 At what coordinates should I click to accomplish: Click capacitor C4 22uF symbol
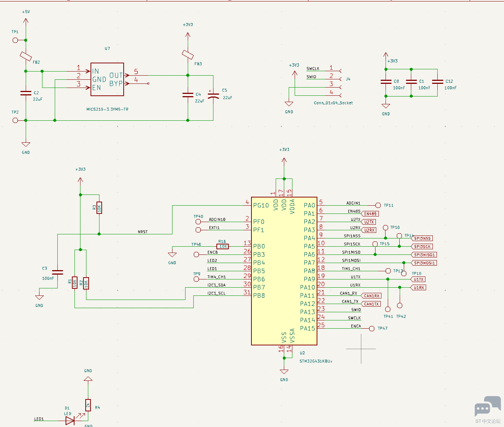(x=188, y=95)
